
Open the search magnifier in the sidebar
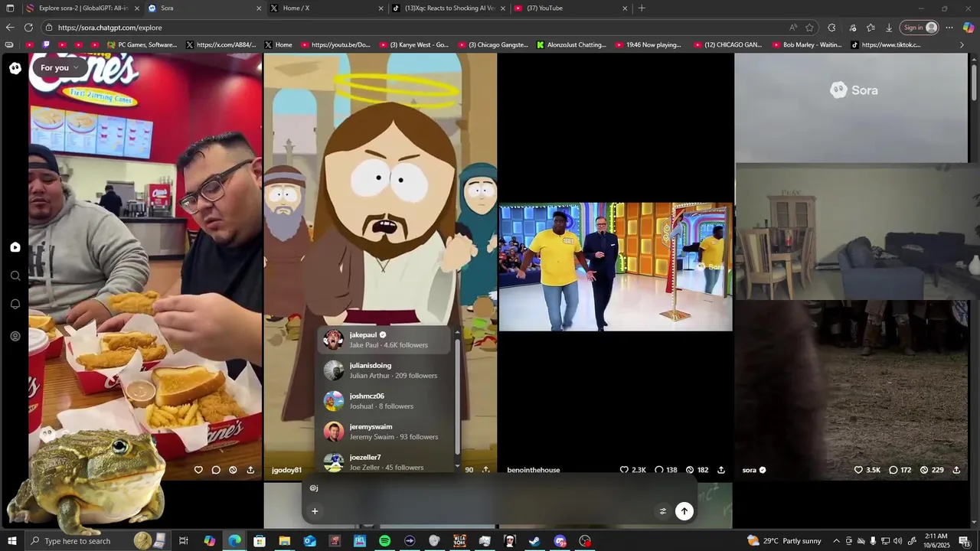[x=15, y=275]
